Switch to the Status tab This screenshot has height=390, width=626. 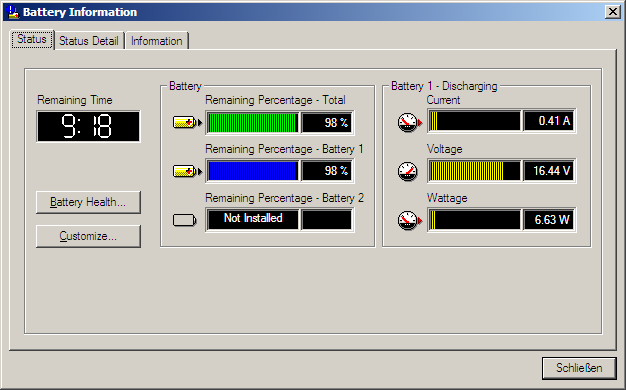[x=32, y=40]
